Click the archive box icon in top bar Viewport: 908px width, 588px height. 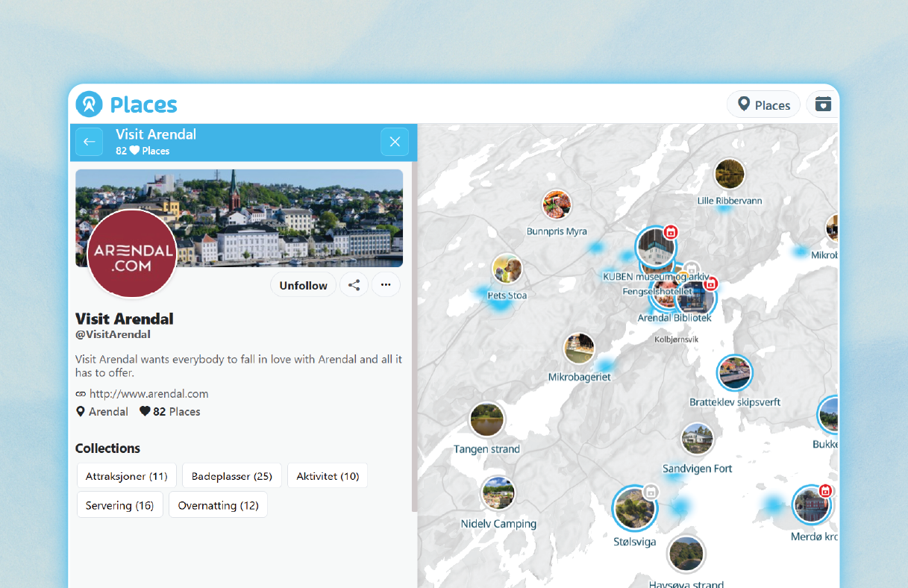[823, 104]
